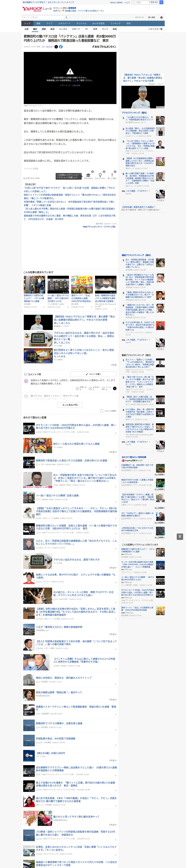This screenshot has height=868, width=186.
Task: Open the トップ navigation tab
Action: (x=27, y=24)
